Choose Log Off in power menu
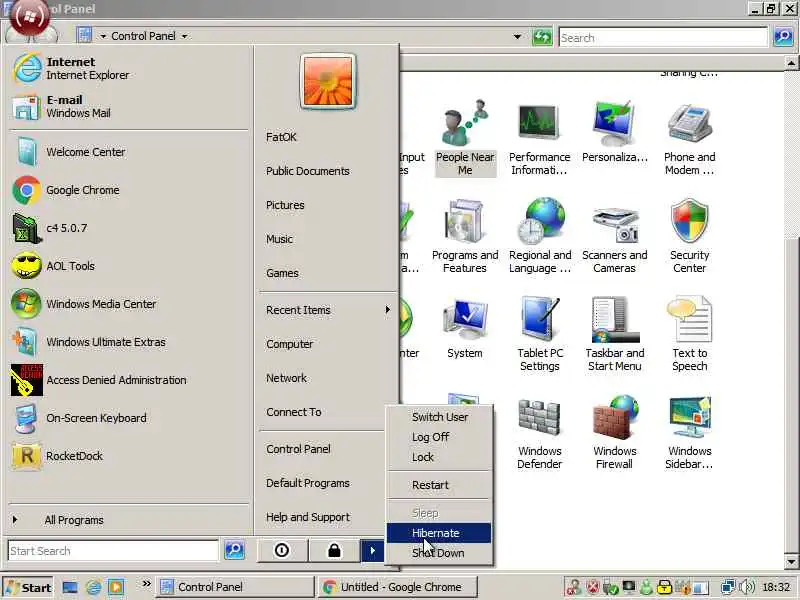The width and height of the screenshot is (800, 600). 440,437
